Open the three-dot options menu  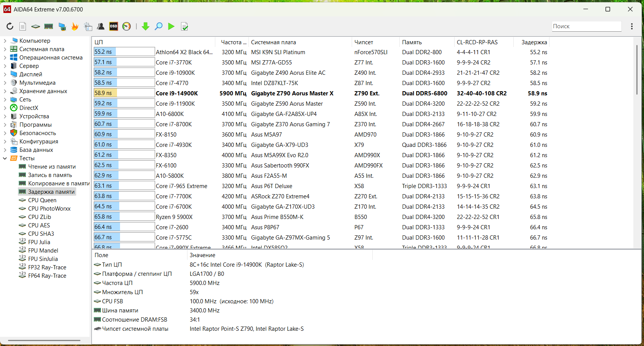[x=632, y=26]
